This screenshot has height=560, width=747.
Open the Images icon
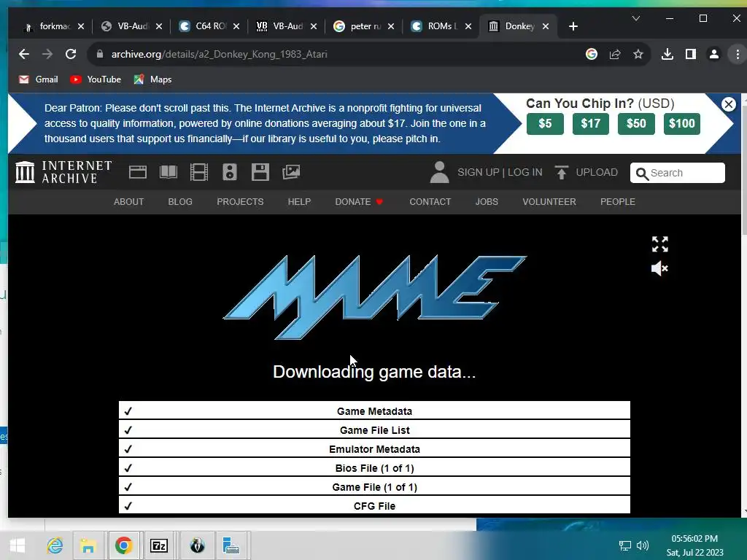(x=291, y=172)
